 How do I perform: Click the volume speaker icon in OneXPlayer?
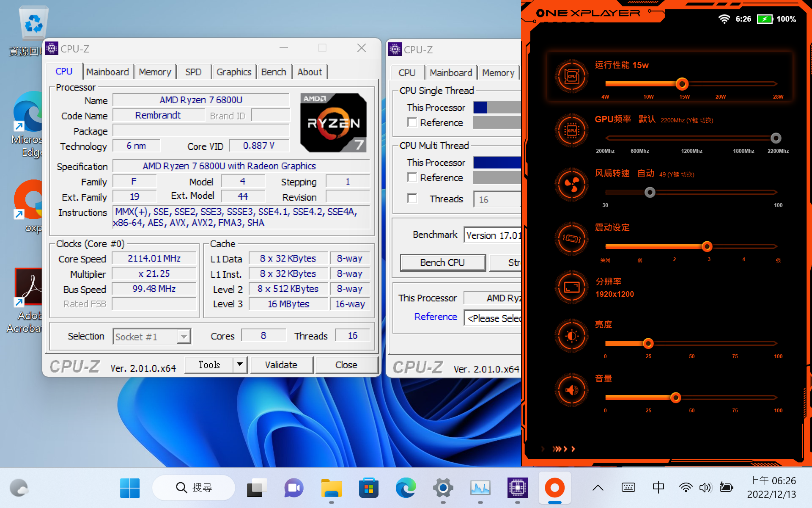click(x=571, y=390)
